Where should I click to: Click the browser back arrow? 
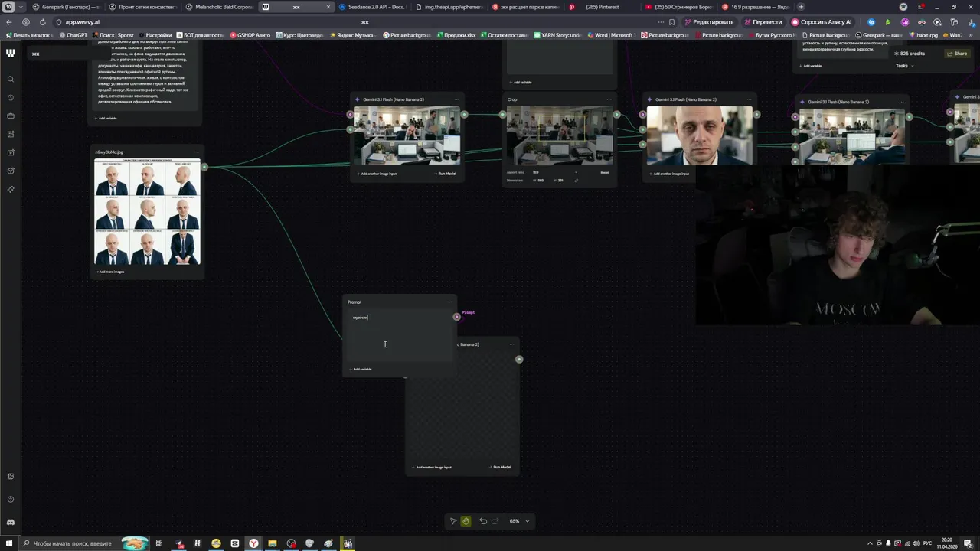point(9,22)
